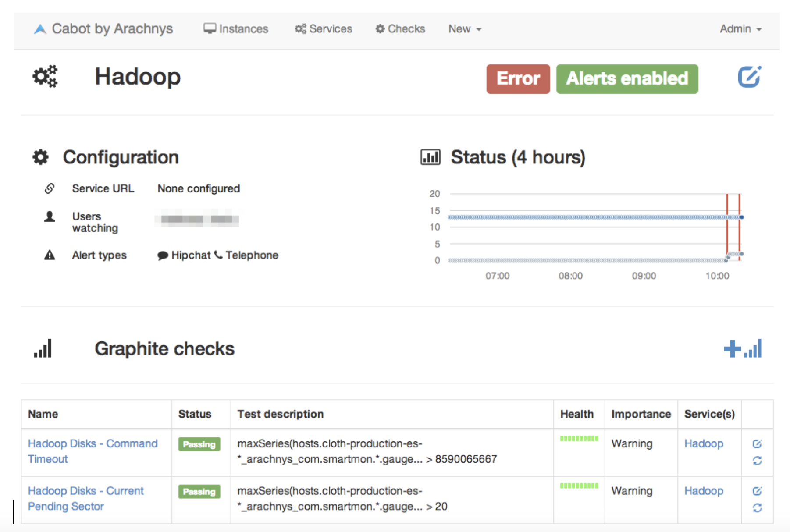Viewport: 790px width, 532px height.
Task: Open the Services page
Action: (x=323, y=29)
